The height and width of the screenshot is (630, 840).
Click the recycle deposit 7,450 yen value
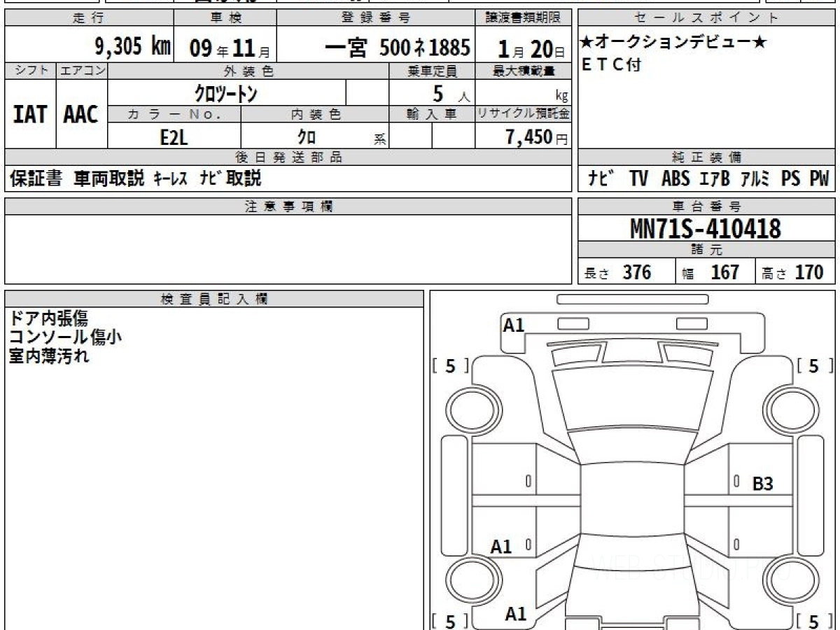point(529,137)
